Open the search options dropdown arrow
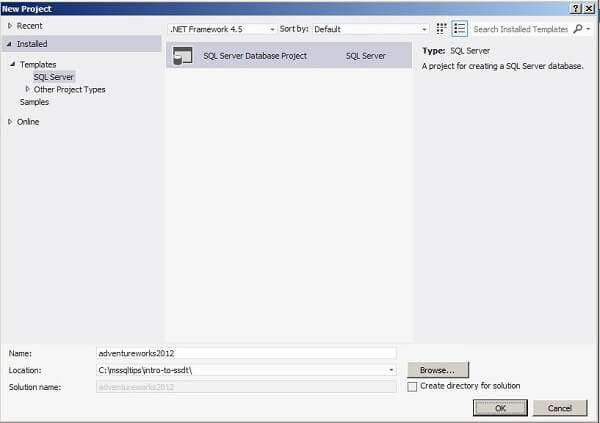Viewport: 600px width, 423px height. (588, 29)
